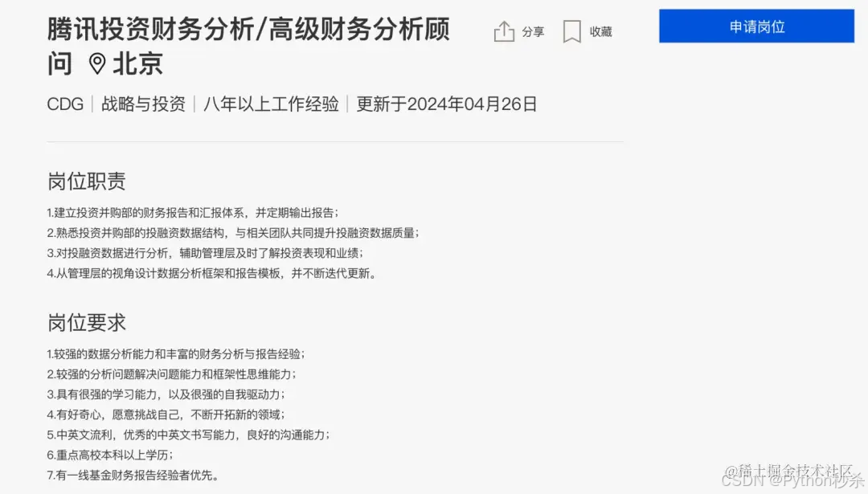868x494 pixels.
Task: Click the 八年以上工作经验 tag
Action: click(x=271, y=104)
